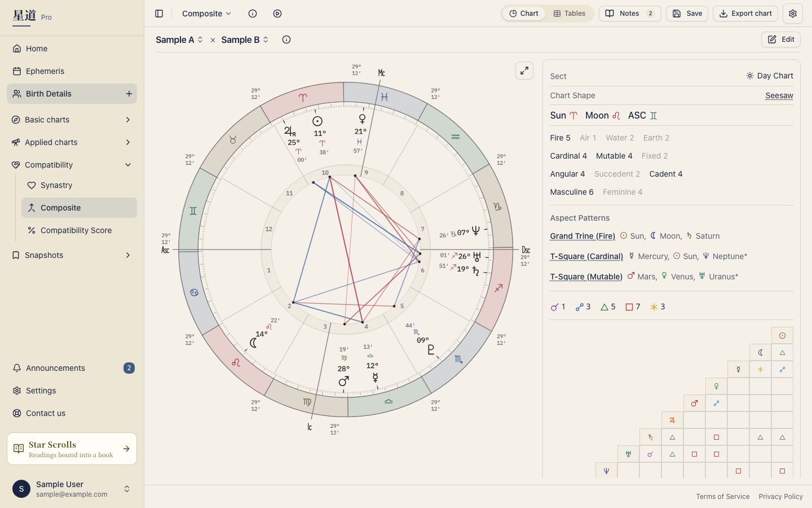This screenshot has width=812, height=508.
Task: Open Privacy Policy link
Action: click(780, 497)
